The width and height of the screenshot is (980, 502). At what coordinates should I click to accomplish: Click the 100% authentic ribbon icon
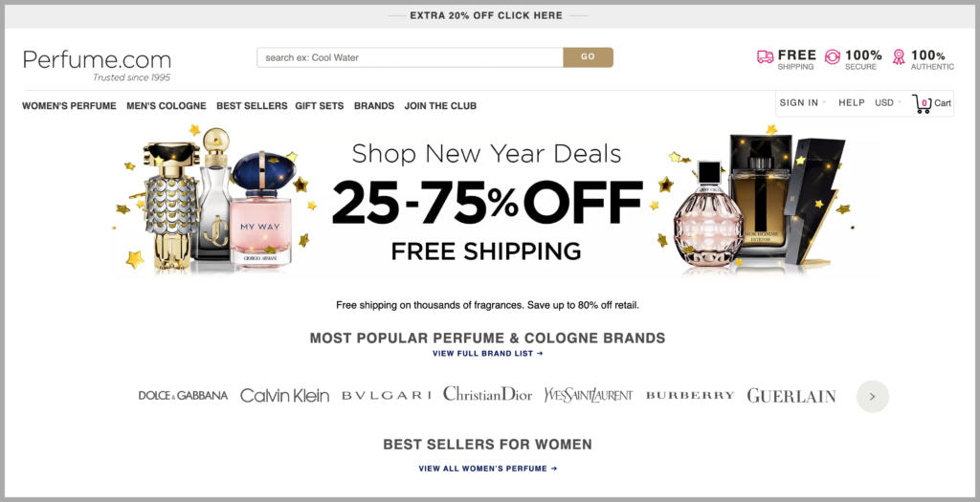899,56
